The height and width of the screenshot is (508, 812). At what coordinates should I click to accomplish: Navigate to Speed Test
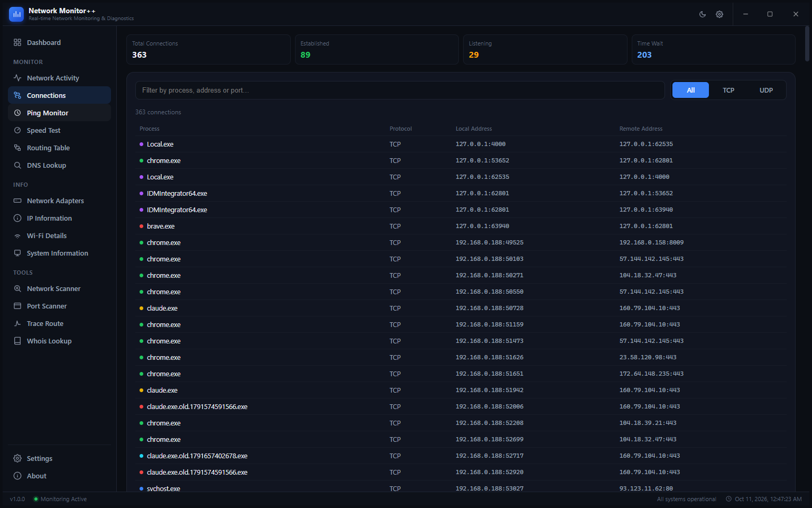point(59,130)
